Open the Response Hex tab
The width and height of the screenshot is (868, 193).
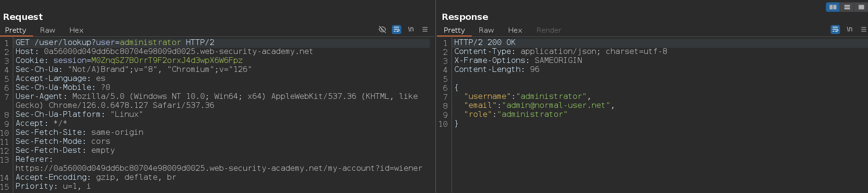click(x=515, y=30)
